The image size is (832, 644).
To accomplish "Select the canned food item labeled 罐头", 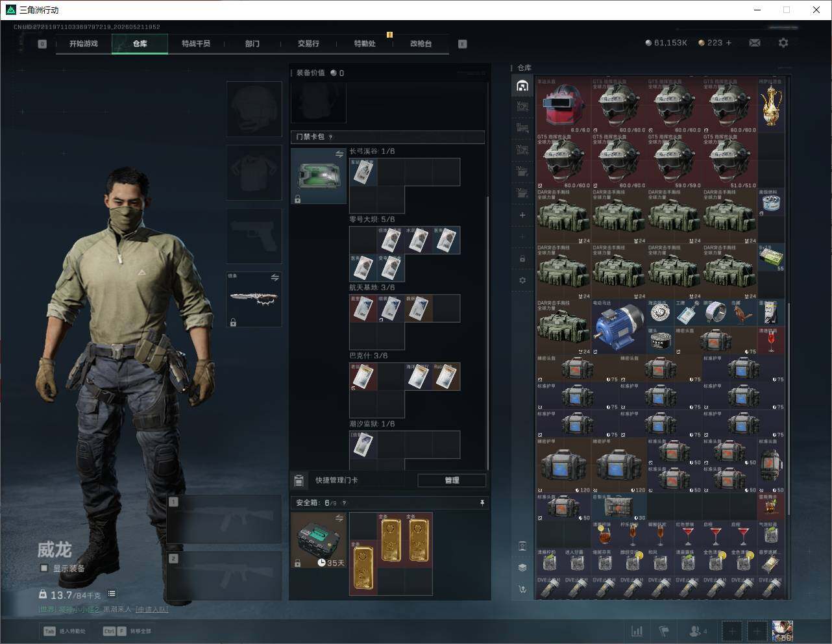I will coord(660,340).
